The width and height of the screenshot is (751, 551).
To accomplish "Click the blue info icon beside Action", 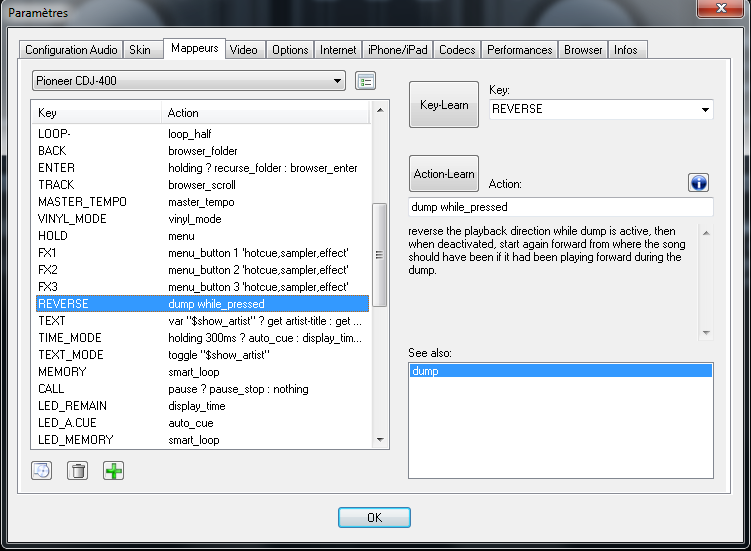I will tap(698, 183).
